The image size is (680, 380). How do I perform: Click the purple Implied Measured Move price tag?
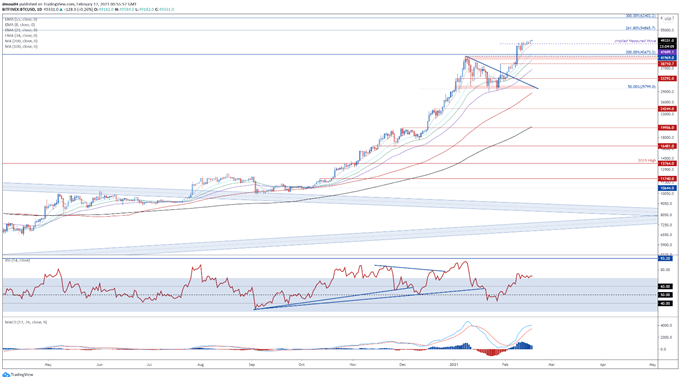pyautogui.click(x=666, y=52)
